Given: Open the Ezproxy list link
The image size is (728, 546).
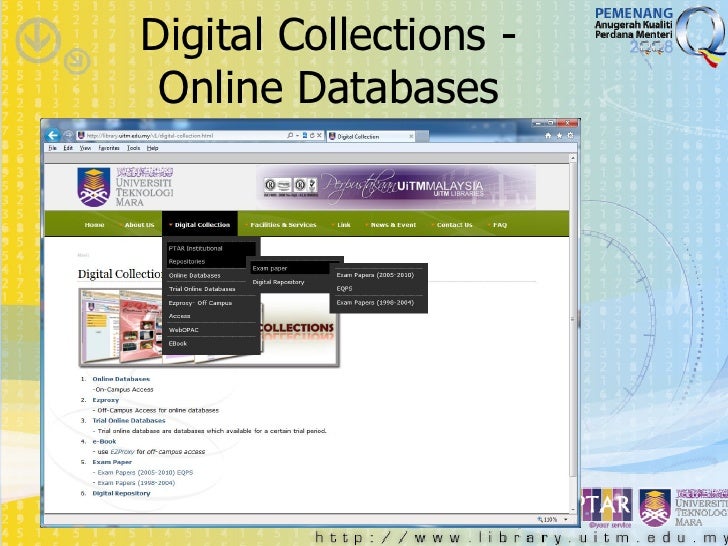Looking at the screenshot, I should [105, 400].
